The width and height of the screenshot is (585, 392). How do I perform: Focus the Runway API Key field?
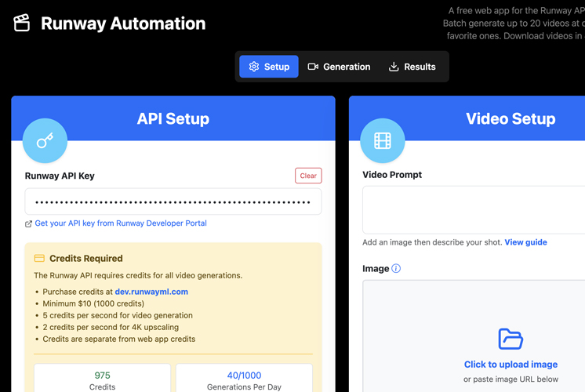pos(173,201)
